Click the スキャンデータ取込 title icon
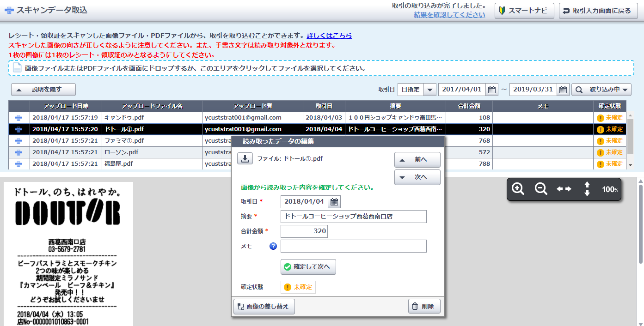The image size is (644, 326). pyautogui.click(x=9, y=10)
